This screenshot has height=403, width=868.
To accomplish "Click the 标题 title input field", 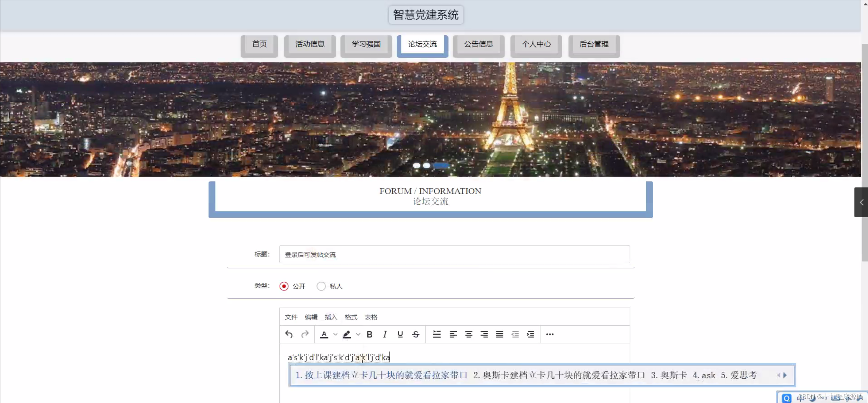I will click(x=454, y=254).
